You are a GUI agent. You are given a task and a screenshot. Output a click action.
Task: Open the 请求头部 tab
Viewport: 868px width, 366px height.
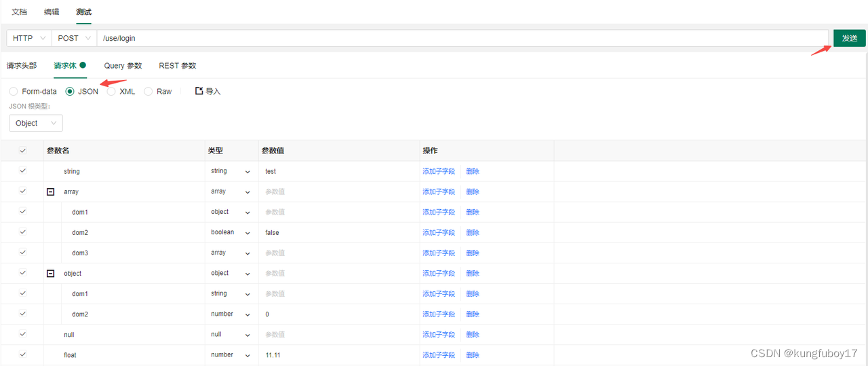pyautogui.click(x=22, y=65)
